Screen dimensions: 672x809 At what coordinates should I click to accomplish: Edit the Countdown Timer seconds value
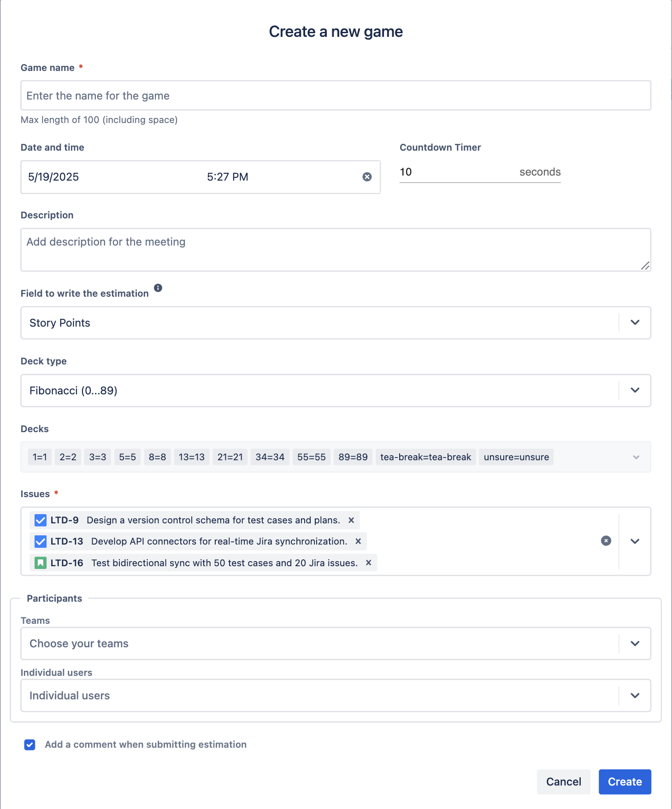456,172
